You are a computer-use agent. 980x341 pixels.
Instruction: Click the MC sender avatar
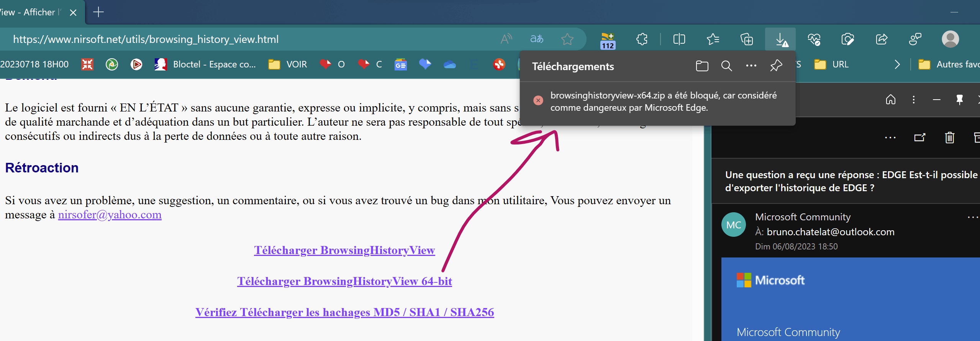coord(734,225)
